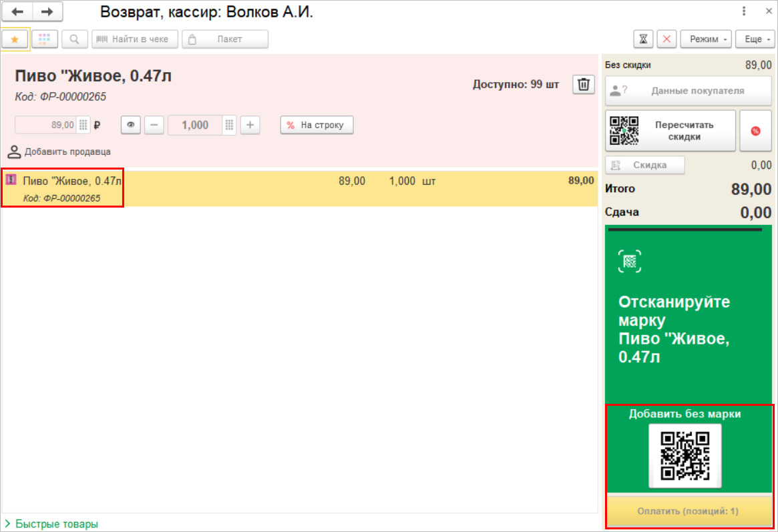Go forward with the right arrow button
This screenshot has height=532, width=778.
(47, 11)
